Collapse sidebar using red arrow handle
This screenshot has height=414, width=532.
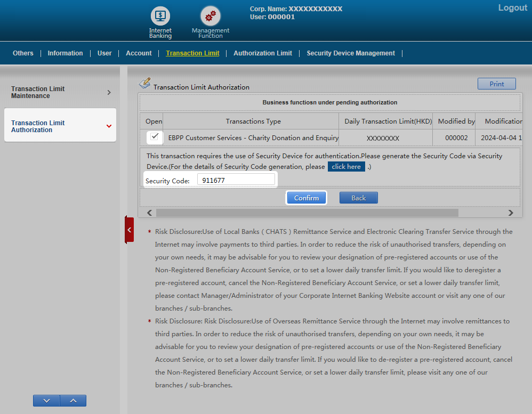tap(129, 230)
